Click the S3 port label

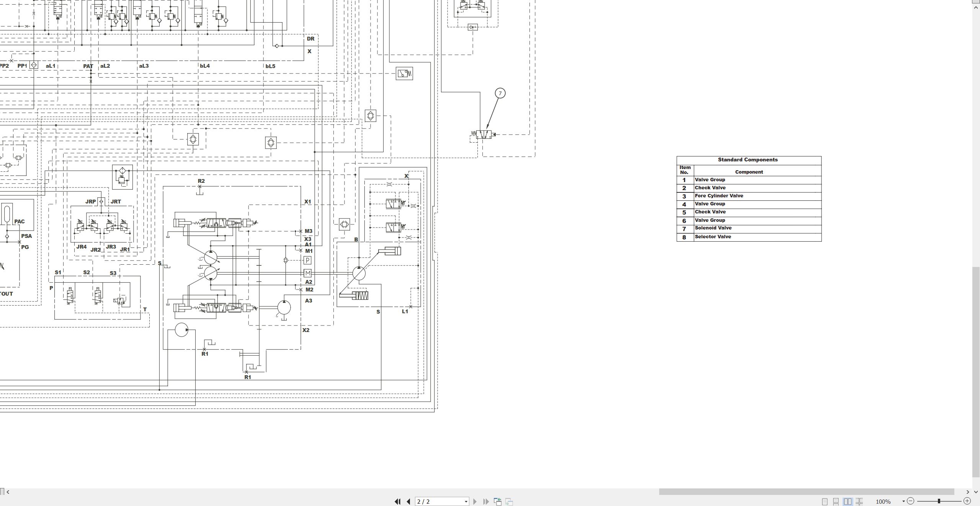113,273
